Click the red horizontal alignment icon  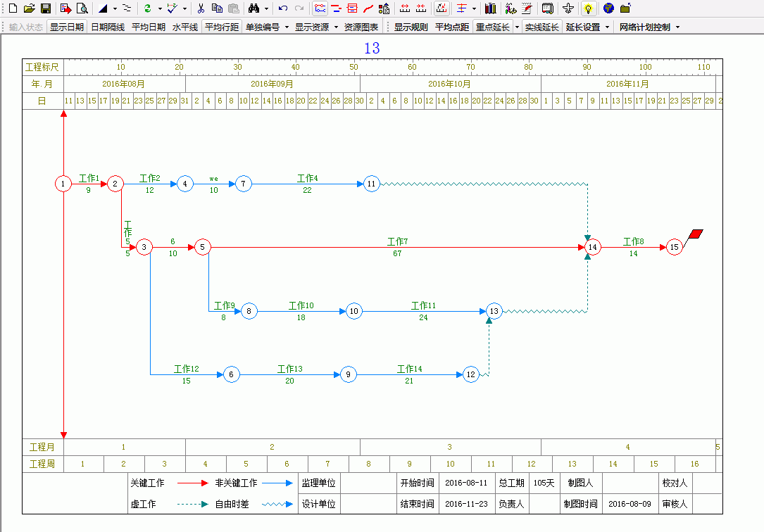click(462, 8)
